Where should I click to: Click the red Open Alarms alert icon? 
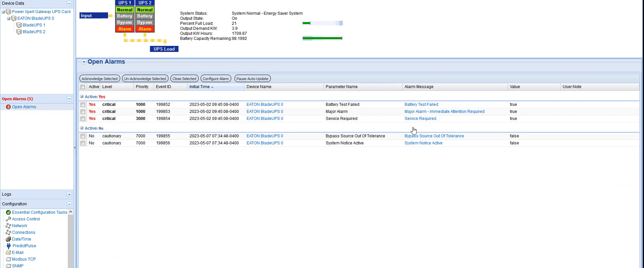click(x=8, y=107)
